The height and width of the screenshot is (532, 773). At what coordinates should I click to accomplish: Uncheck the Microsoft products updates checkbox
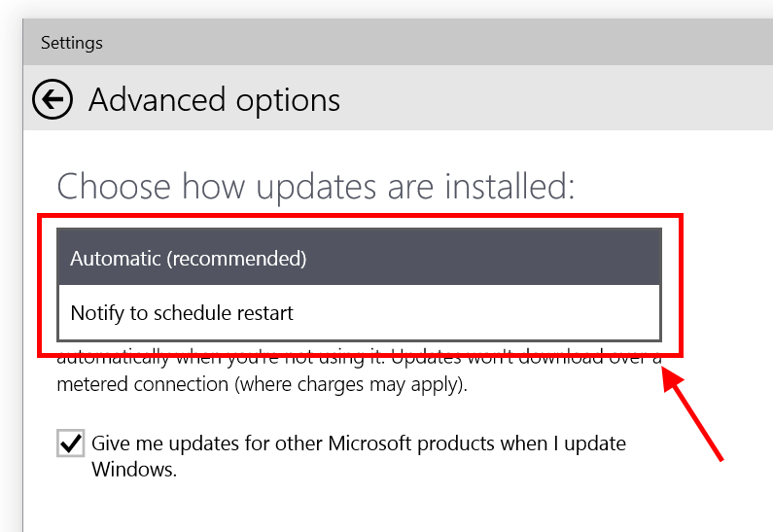[70, 444]
